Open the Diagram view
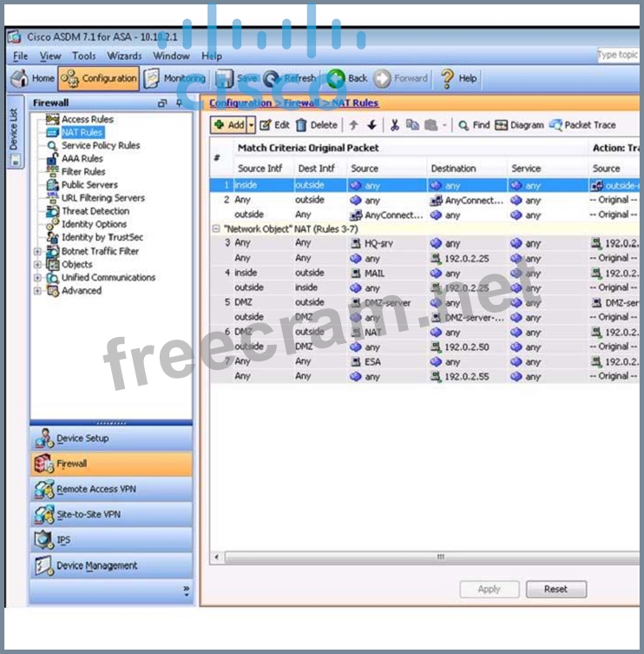 519,125
